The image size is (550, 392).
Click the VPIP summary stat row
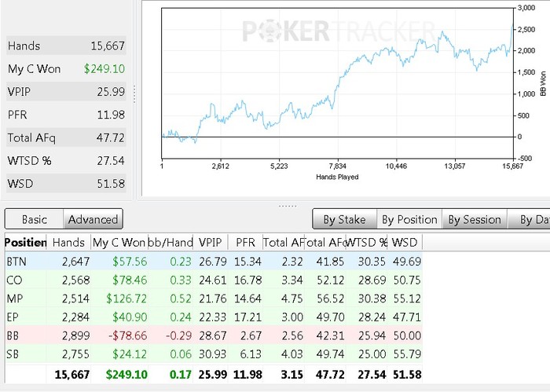pyautogui.click(x=66, y=91)
